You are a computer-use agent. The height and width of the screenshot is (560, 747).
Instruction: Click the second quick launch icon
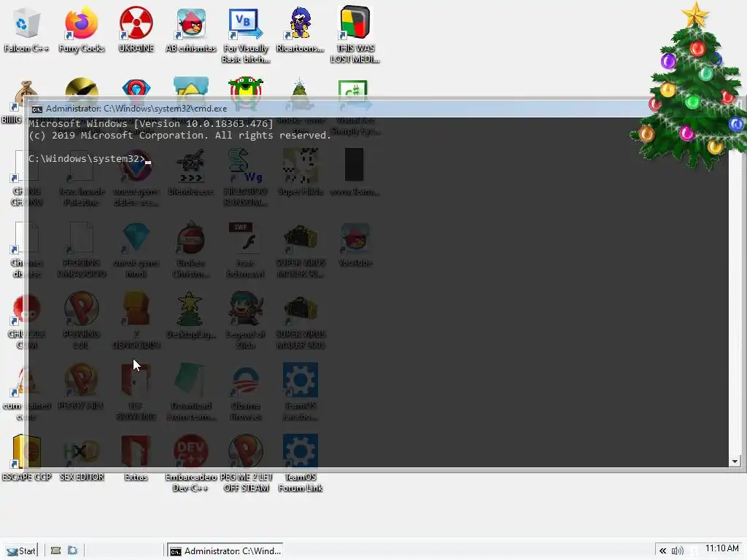click(x=72, y=551)
